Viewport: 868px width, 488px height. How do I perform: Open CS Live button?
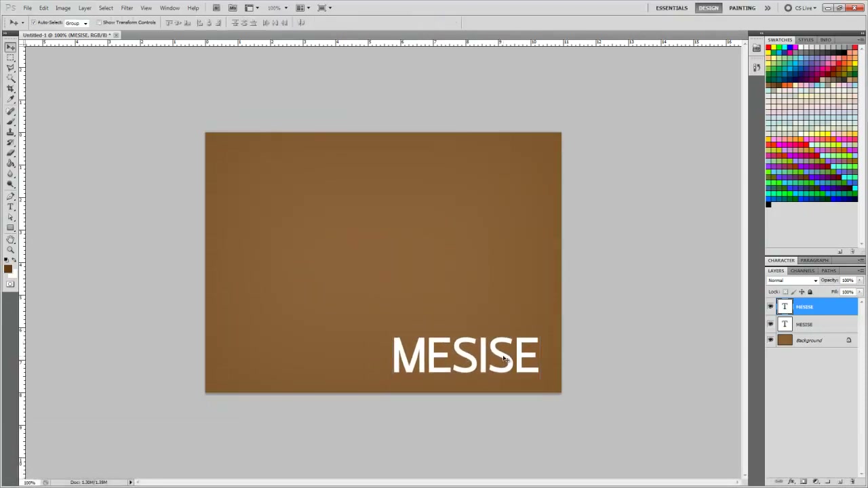[800, 8]
